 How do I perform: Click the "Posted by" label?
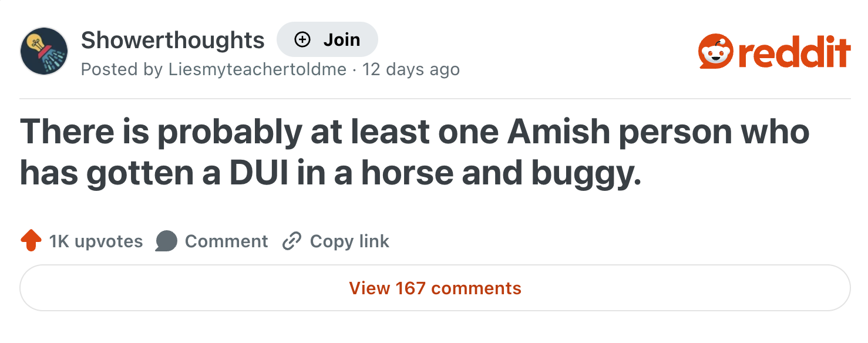(122, 69)
